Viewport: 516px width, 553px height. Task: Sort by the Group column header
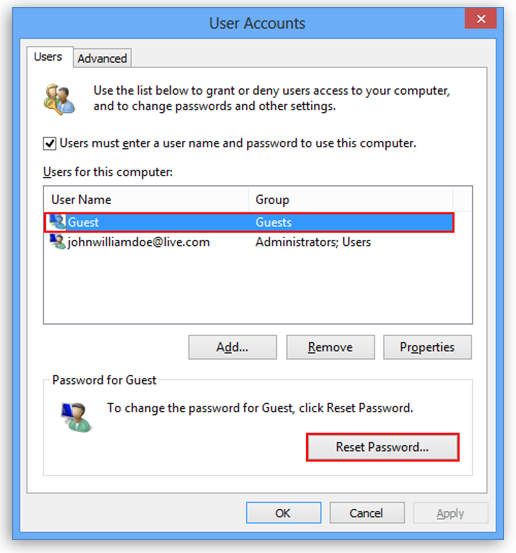[x=351, y=200]
